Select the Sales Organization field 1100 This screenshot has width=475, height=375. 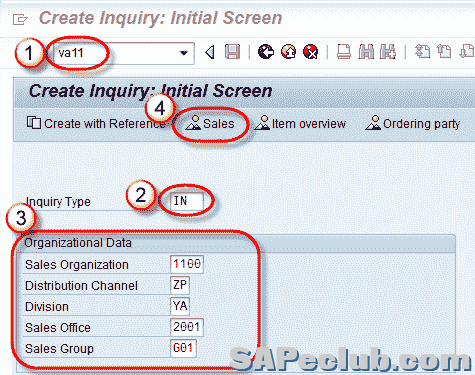pos(187,264)
